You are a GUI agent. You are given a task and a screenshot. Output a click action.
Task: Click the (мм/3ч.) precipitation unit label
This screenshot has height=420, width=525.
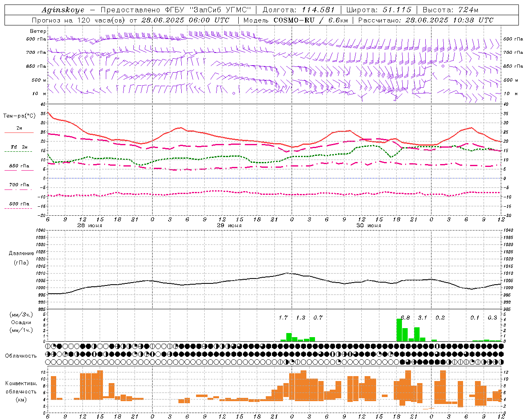[21, 315]
